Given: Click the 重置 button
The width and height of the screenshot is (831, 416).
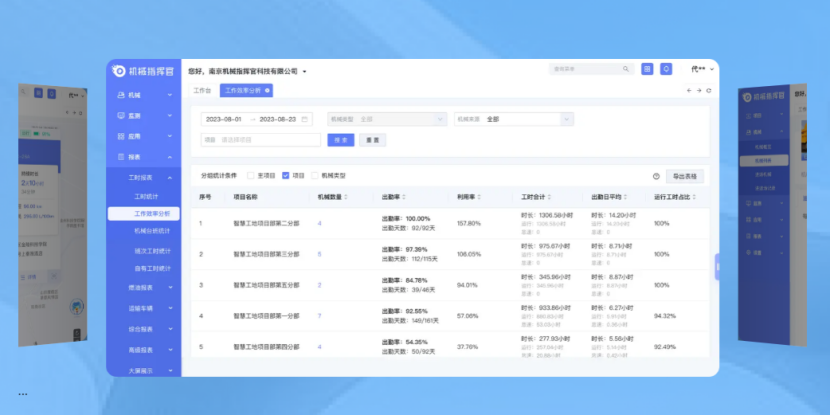Looking at the screenshot, I should click(373, 140).
